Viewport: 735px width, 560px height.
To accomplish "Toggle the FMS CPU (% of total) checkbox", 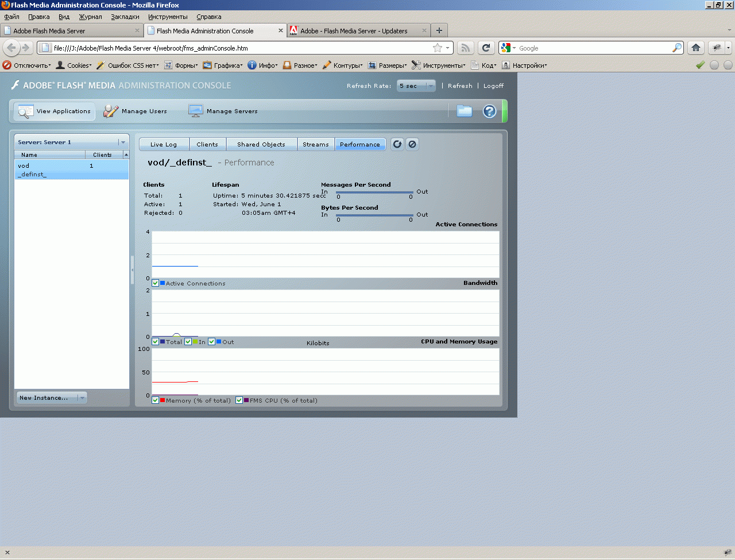I will click(x=239, y=400).
